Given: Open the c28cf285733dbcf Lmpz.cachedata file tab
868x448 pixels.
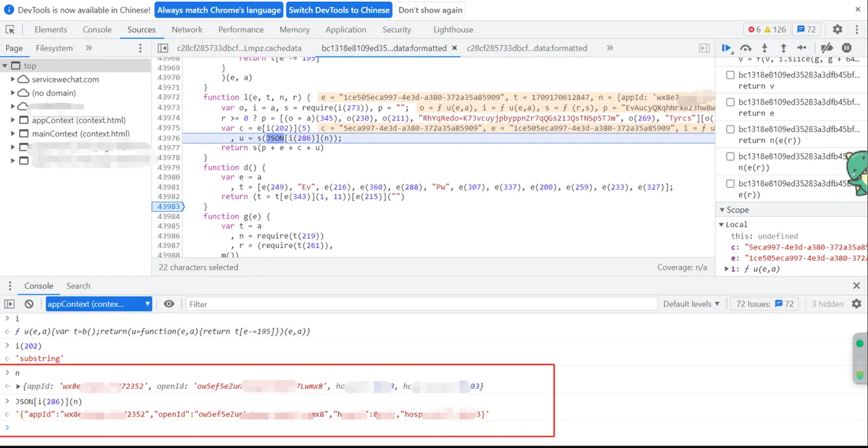Looking at the screenshot, I should pyautogui.click(x=239, y=48).
